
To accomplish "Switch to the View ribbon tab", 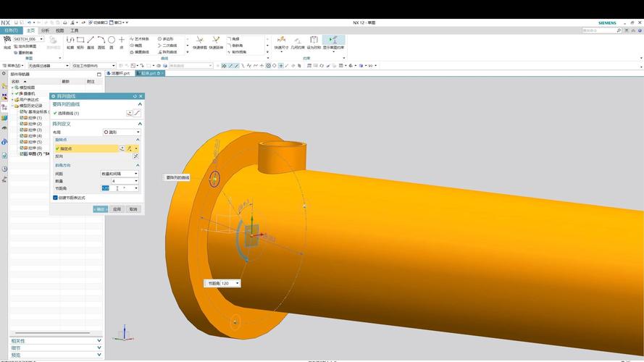I will [x=59, y=30].
